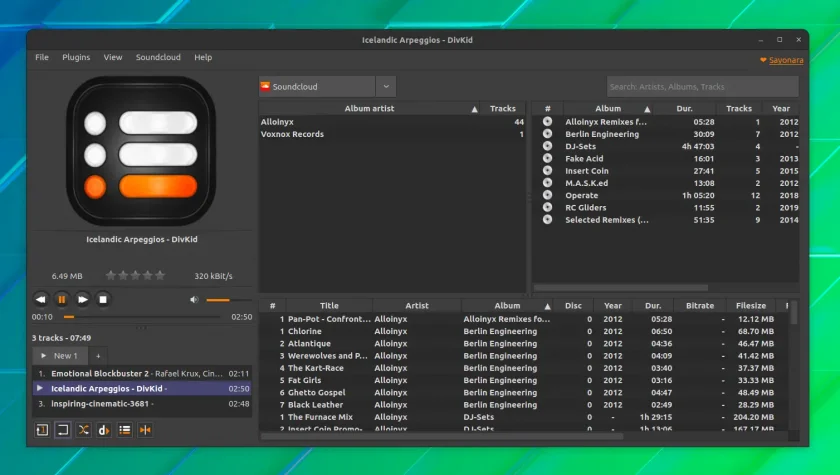This screenshot has width=840, height=475.
Task: Mute audio using the speaker icon
Action: click(x=194, y=299)
